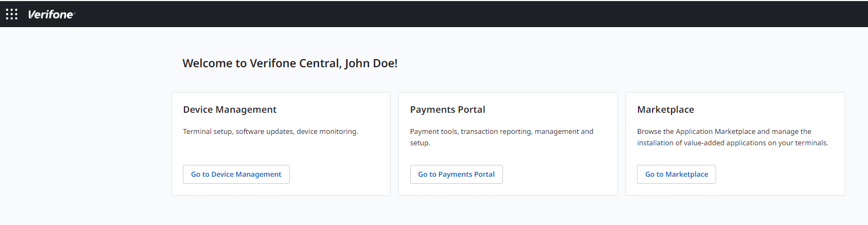Screen dimensions: 868x225
Task: Click the Application Marketplace description text
Action: click(732, 137)
